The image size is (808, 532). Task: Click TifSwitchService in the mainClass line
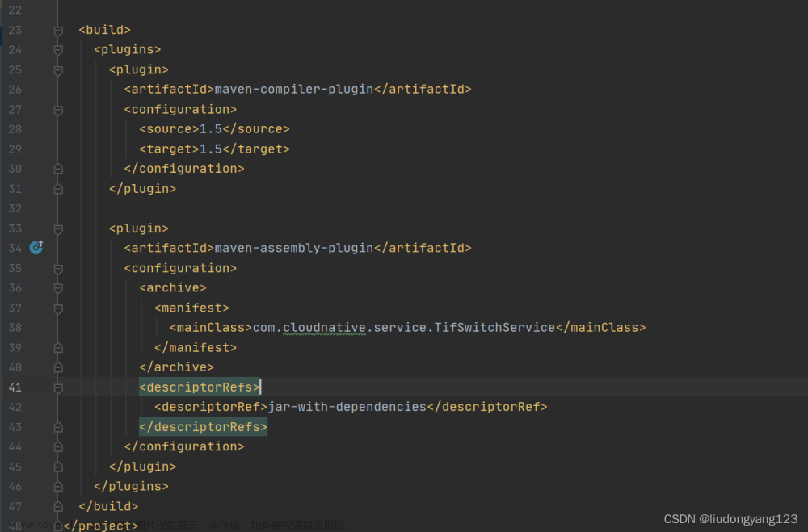pos(494,328)
